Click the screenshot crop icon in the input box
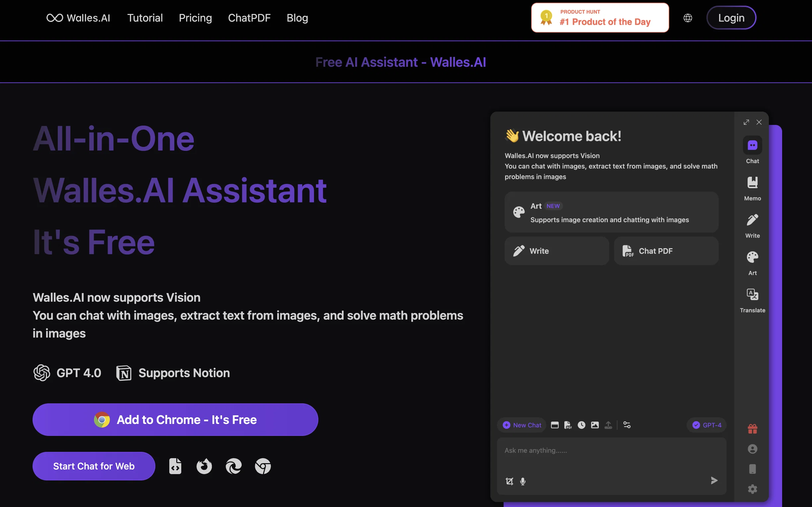The height and width of the screenshot is (507, 812). [509, 481]
